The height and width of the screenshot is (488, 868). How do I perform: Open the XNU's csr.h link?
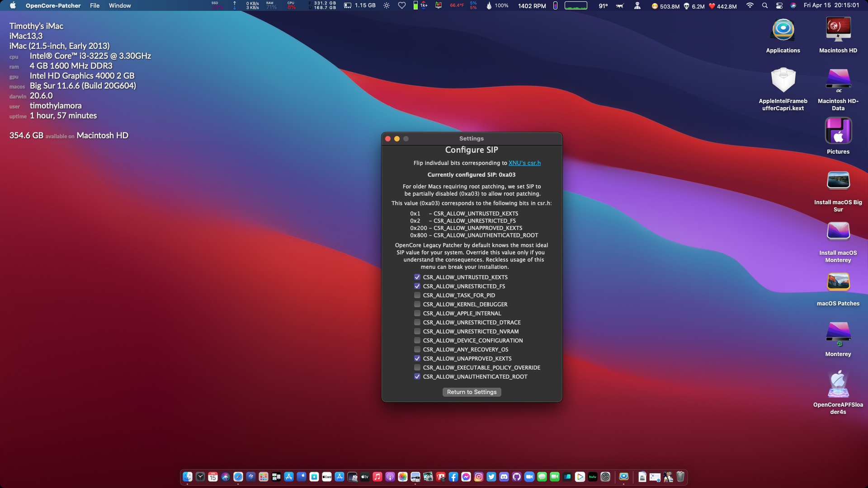[524, 163]
